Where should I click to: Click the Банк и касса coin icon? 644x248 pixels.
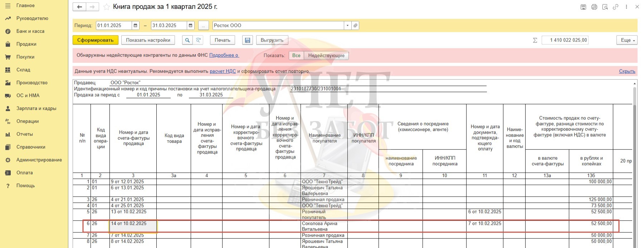point(8,31)
